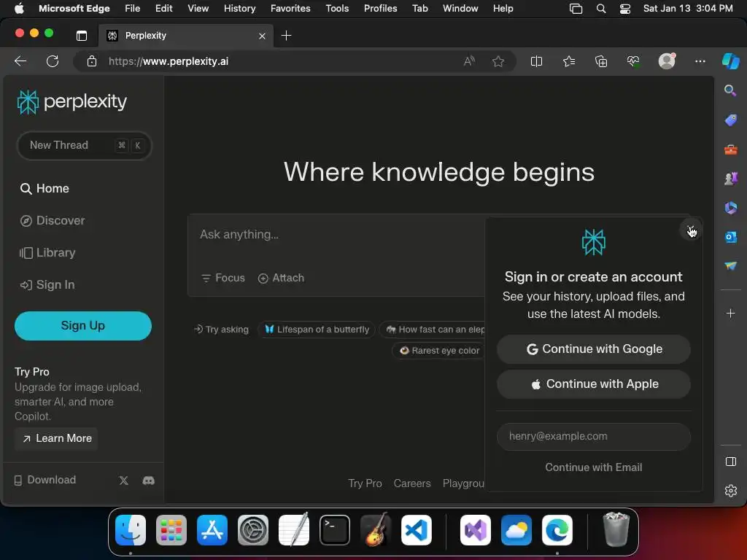This screenshot has height=560, width=747.
Task: Open the Copilot icon in Edge
Action: point(731,61)
